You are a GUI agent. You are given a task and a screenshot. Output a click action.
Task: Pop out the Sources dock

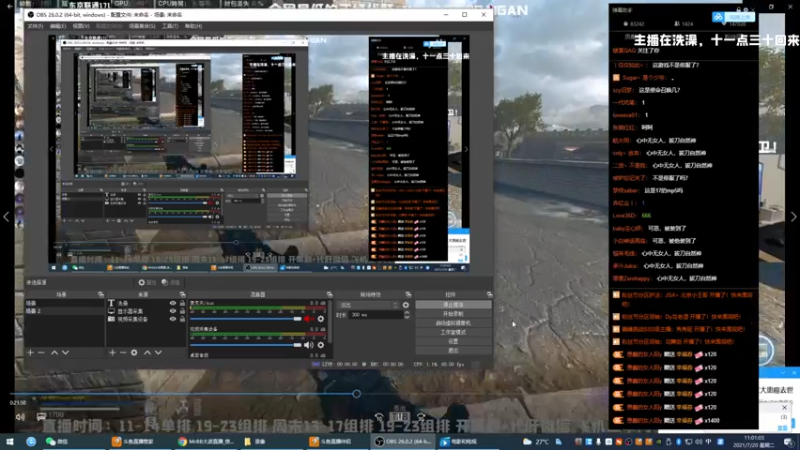182,294
